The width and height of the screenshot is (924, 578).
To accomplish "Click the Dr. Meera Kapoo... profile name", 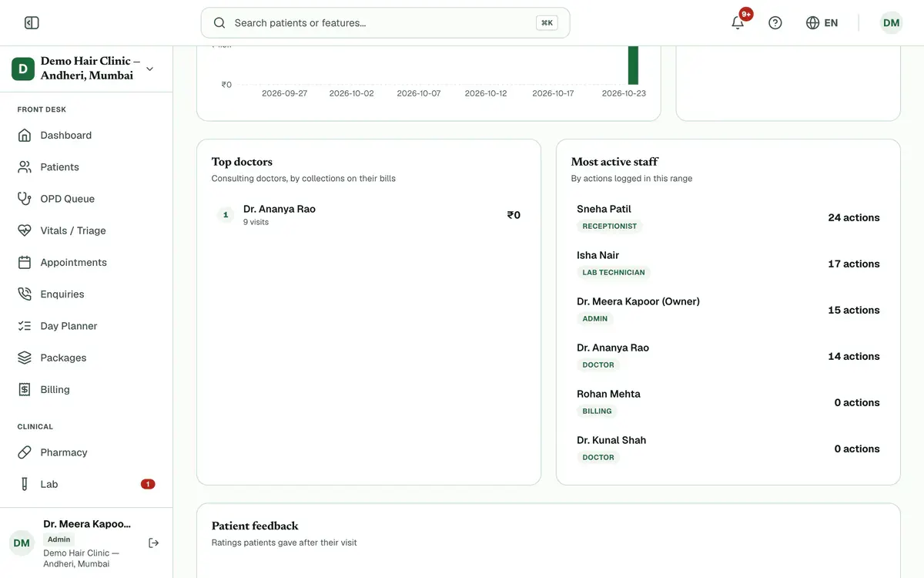I will pyautogui.click(x=87, y=524).
